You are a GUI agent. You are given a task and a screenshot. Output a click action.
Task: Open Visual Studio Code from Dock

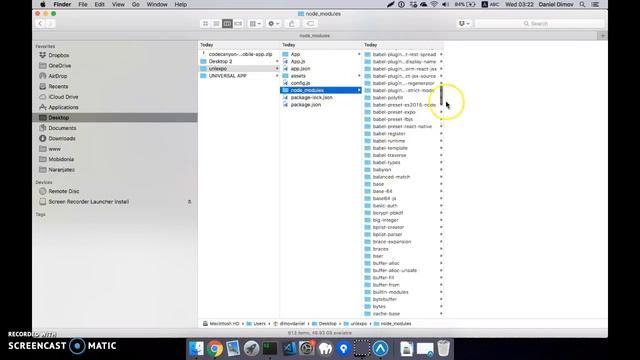(289, 349)
